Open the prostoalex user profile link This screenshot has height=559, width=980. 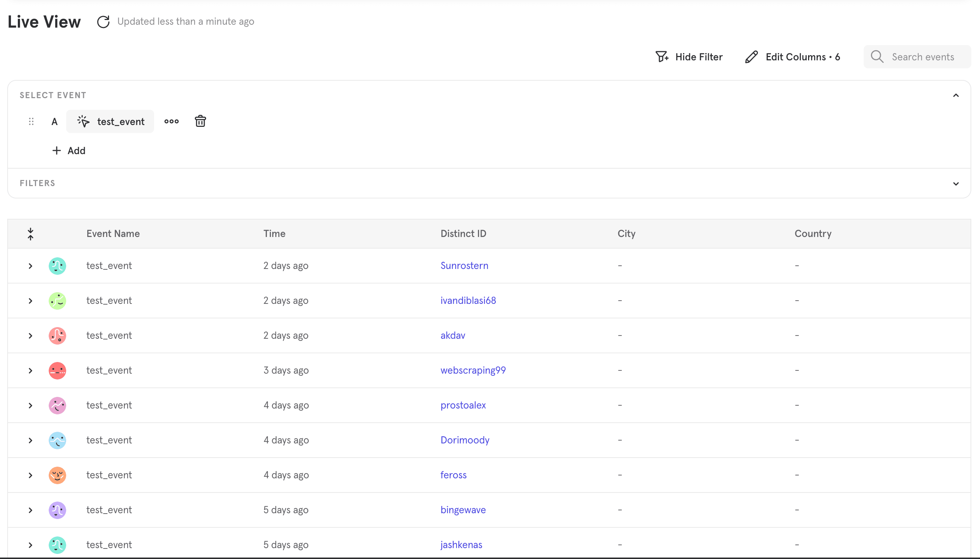point(463,405)
